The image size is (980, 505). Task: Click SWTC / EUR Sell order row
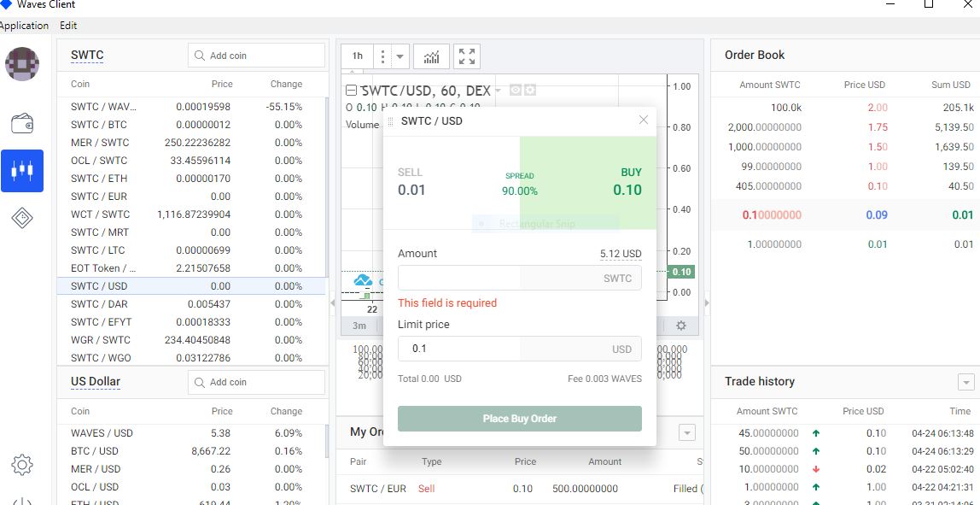point(520,489)
